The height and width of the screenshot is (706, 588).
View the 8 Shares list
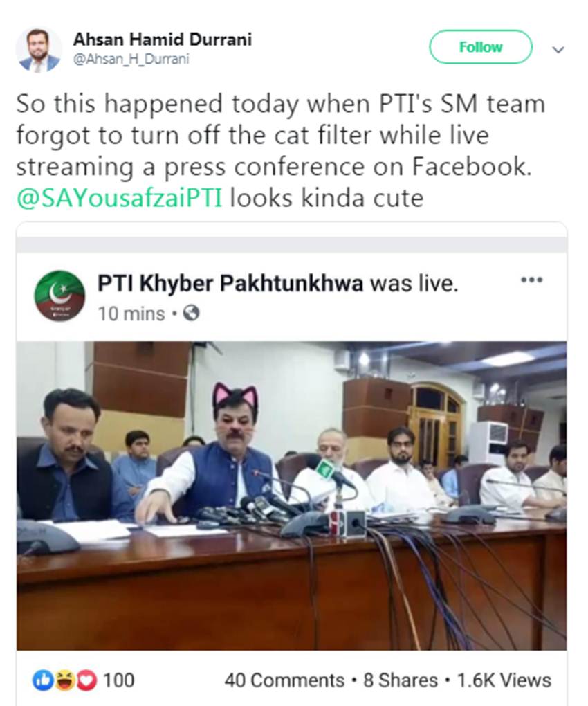click(x=401, y=680)
